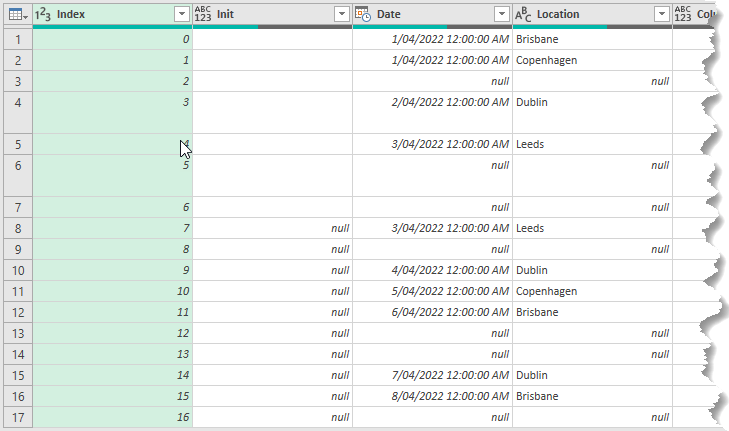Select the Index column header

coord(113,14)
